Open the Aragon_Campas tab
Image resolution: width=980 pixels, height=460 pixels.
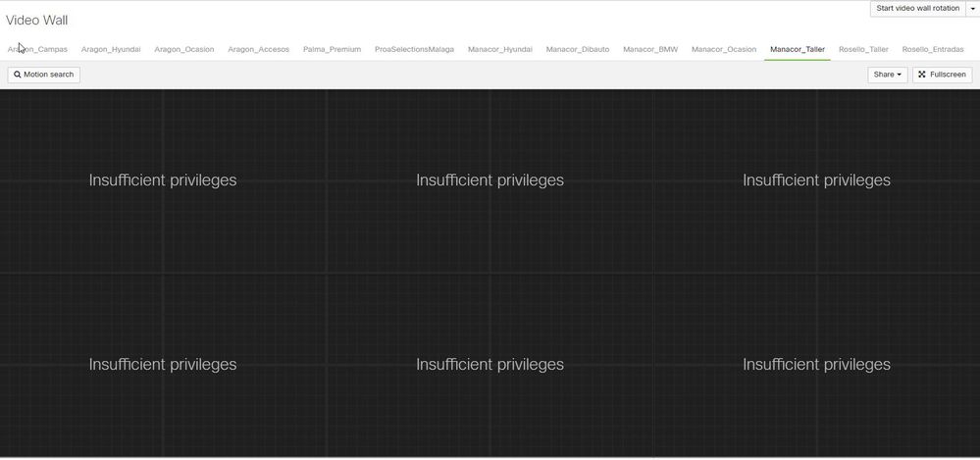coord(37,49)
